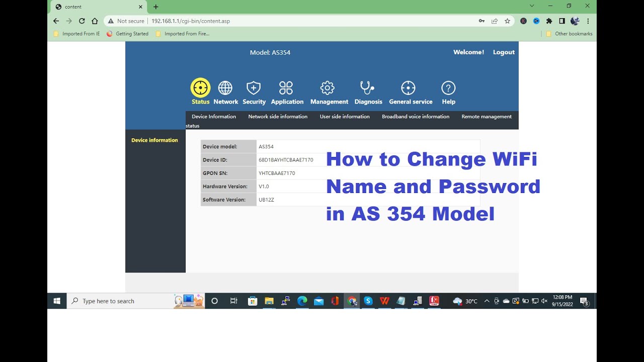Select Device information in the sidebar

point(154,140)
